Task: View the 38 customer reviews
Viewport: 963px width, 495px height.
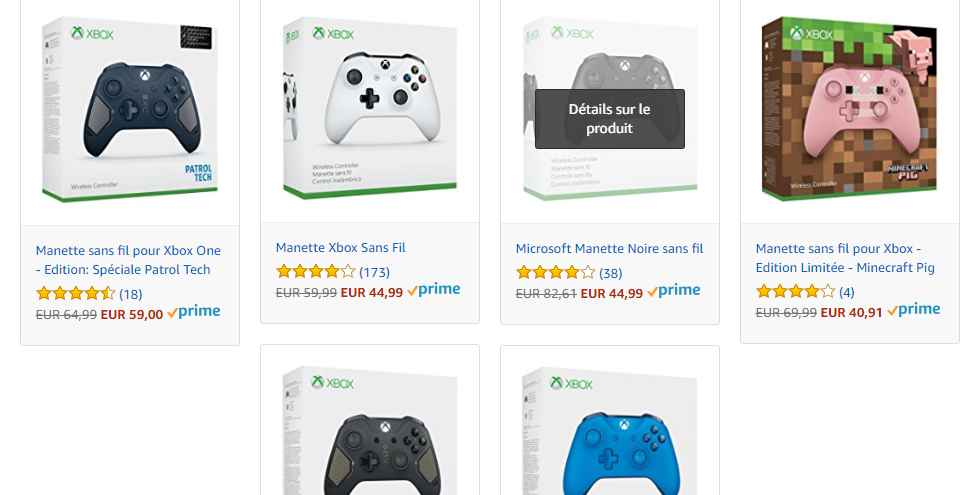Action: 610,273
